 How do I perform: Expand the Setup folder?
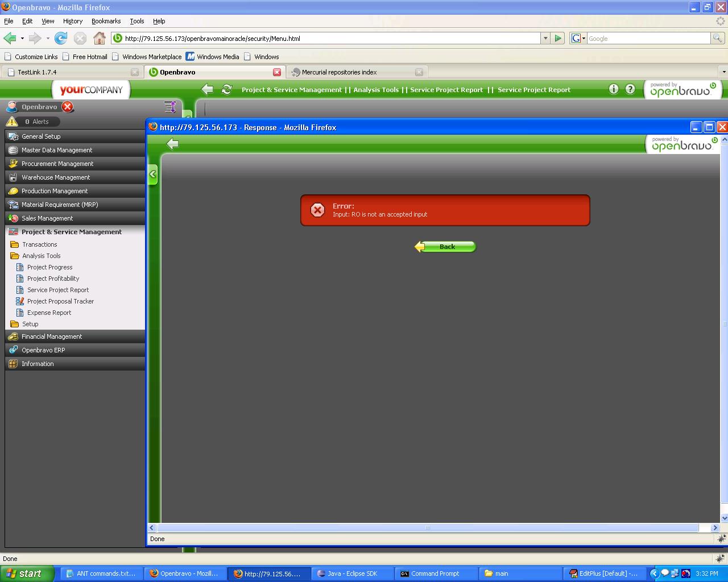(x=24, y=324)
